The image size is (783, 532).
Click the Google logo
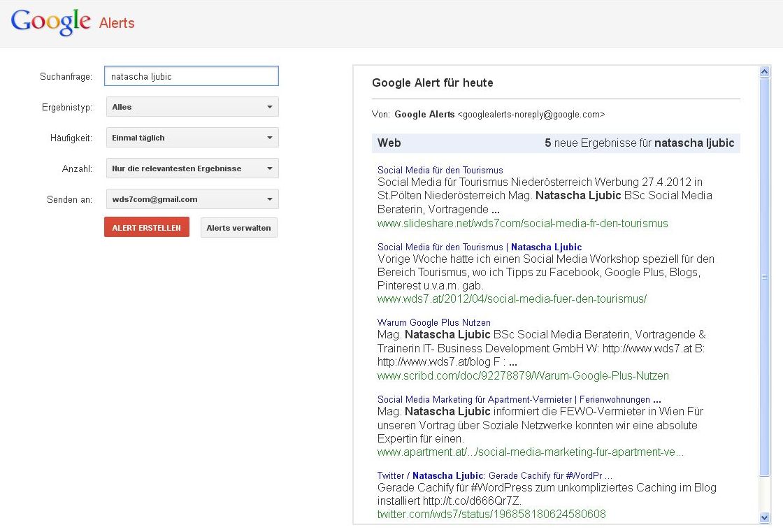pos(50,22)
